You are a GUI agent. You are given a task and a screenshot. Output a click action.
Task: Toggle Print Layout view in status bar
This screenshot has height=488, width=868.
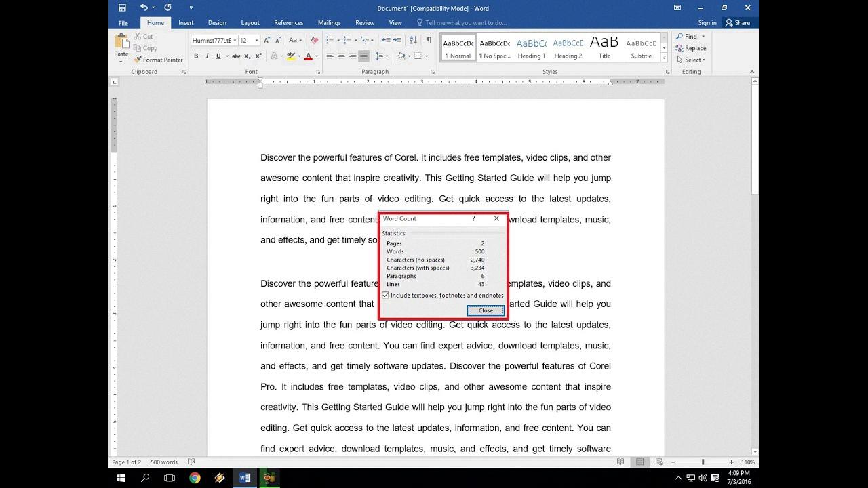[x=639, y=462]
